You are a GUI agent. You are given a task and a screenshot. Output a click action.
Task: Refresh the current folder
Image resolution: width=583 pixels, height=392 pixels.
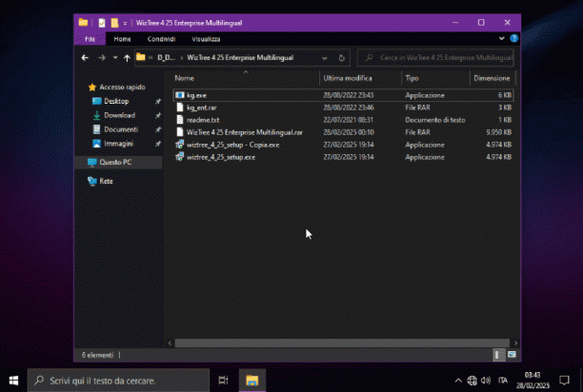[x=341, y=58]
